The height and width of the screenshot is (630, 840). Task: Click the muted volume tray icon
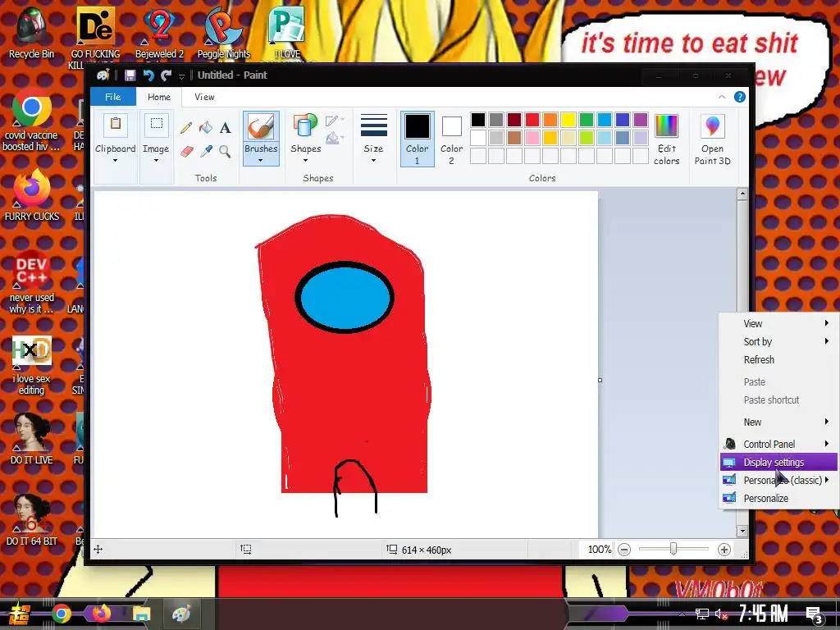722,614
